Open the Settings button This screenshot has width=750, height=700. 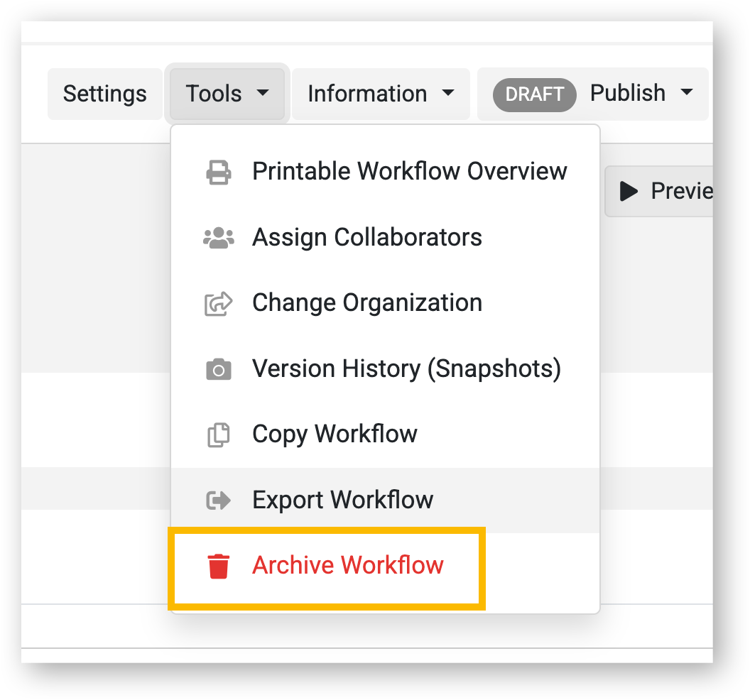click(x=105, y=94)
